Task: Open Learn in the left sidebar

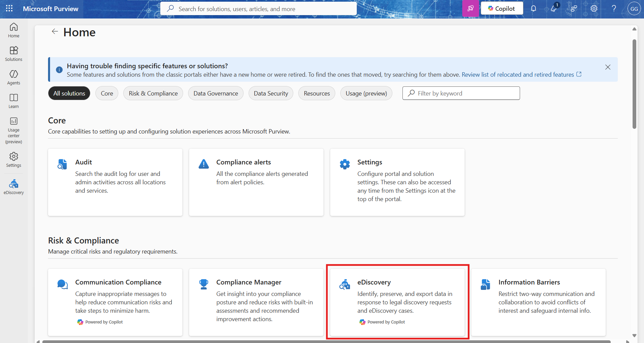Action: tap(14, 101)
